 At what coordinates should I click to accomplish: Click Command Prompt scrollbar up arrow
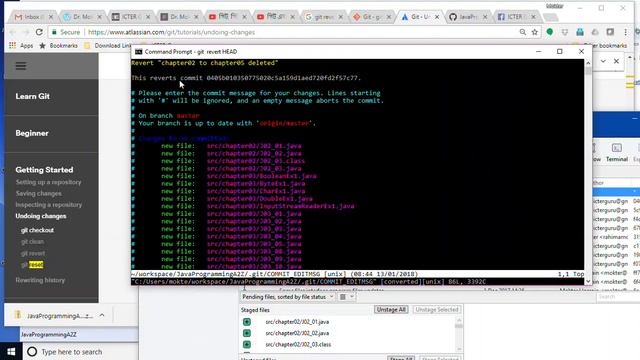588,63
